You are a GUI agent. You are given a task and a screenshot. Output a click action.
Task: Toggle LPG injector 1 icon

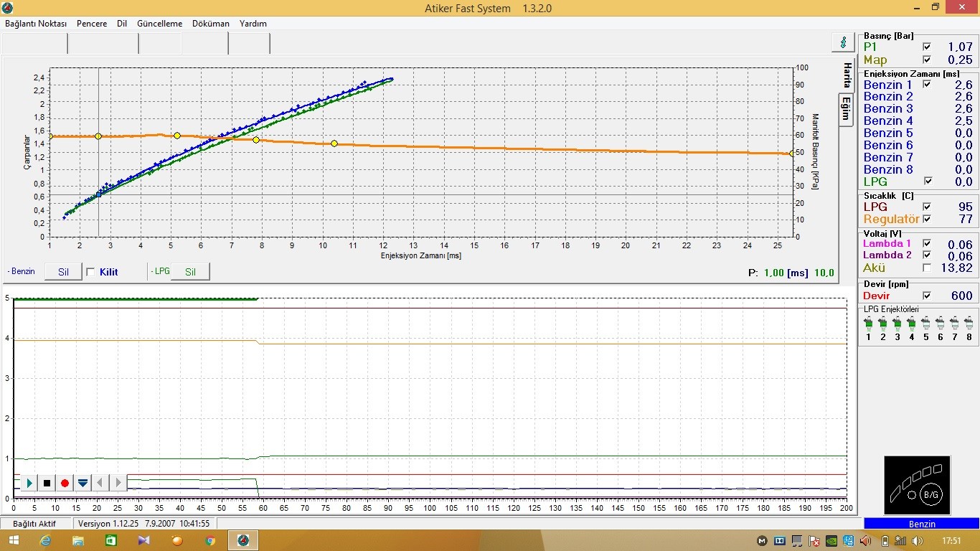868,324
